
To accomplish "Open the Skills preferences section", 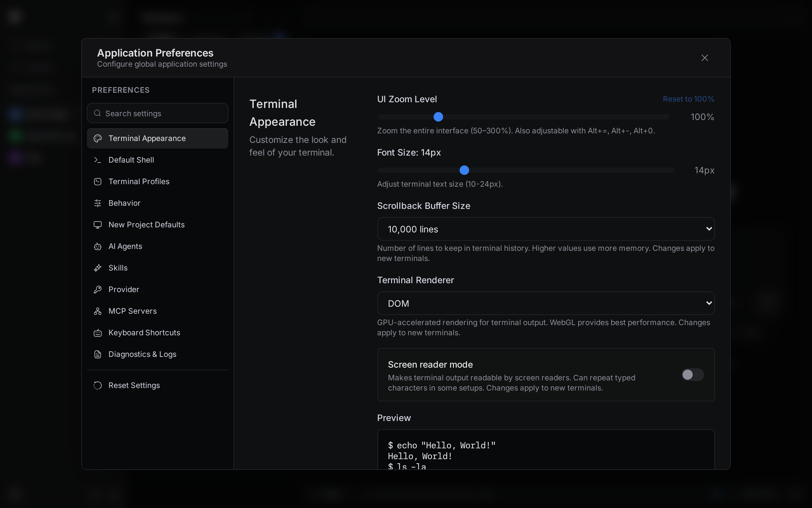I will [157, 268].
